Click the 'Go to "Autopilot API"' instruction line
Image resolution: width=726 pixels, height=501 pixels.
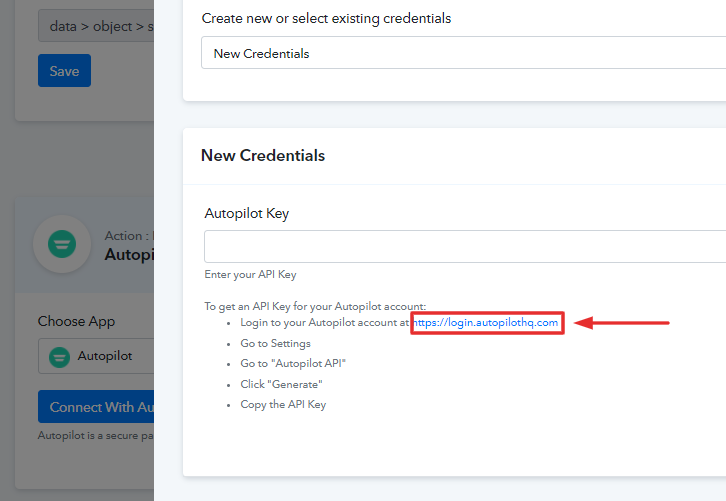click(x=293, y=363)
